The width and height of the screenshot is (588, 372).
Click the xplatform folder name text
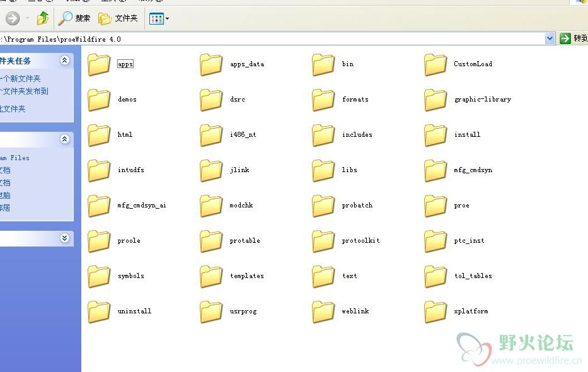[x=471, y=311]
